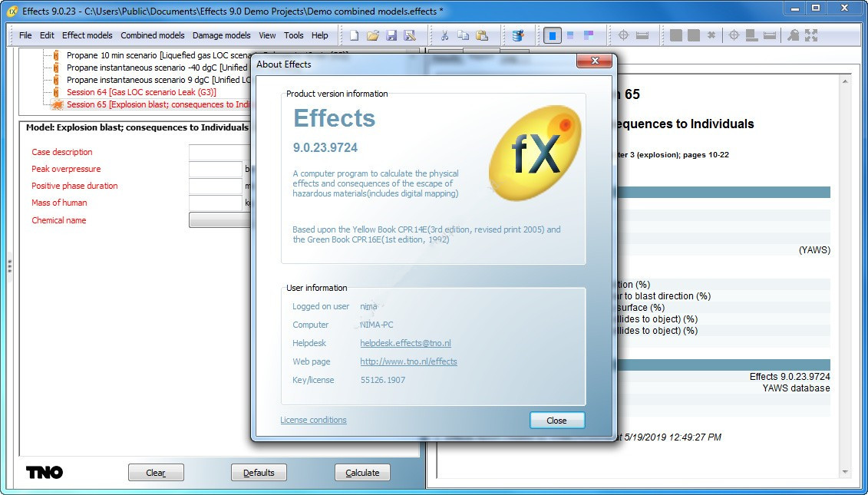The width and height of the screenshot is (868, 495).
Task: Click the New project toolbar icon
Action: point(355,35)
